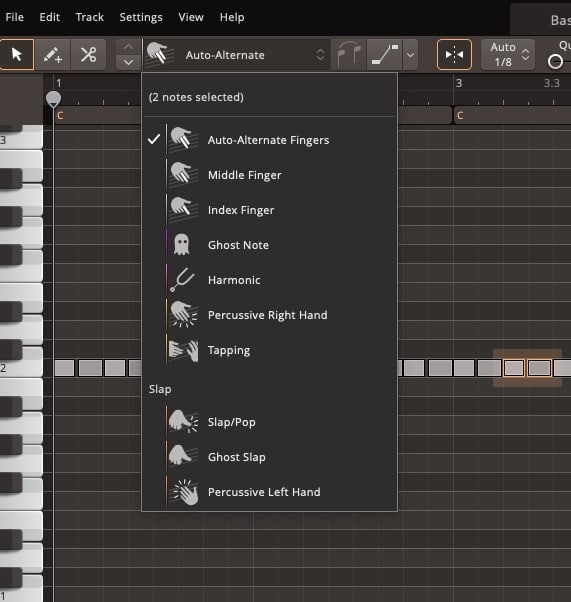Click the Percussive Left Hand icon
571x602 pixels.
coord(185,492)
